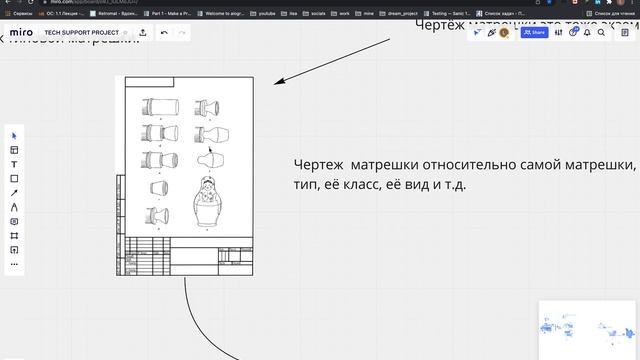640x360 pixels.
Task: Click the TECH SUPPORT PROJECT board title
Action: 82,33
